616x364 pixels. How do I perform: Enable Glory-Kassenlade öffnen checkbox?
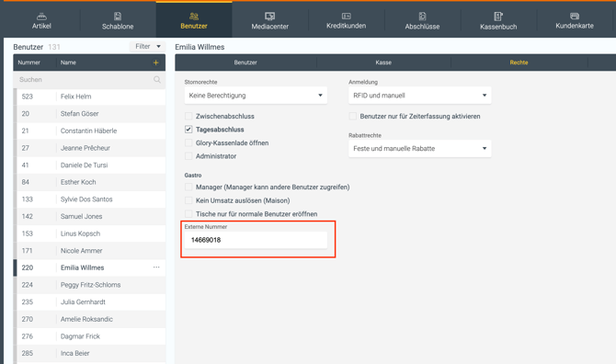click(188, 142)
